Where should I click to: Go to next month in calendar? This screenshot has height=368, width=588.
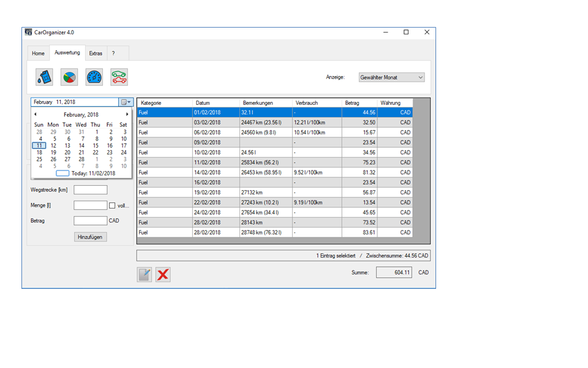127,114
